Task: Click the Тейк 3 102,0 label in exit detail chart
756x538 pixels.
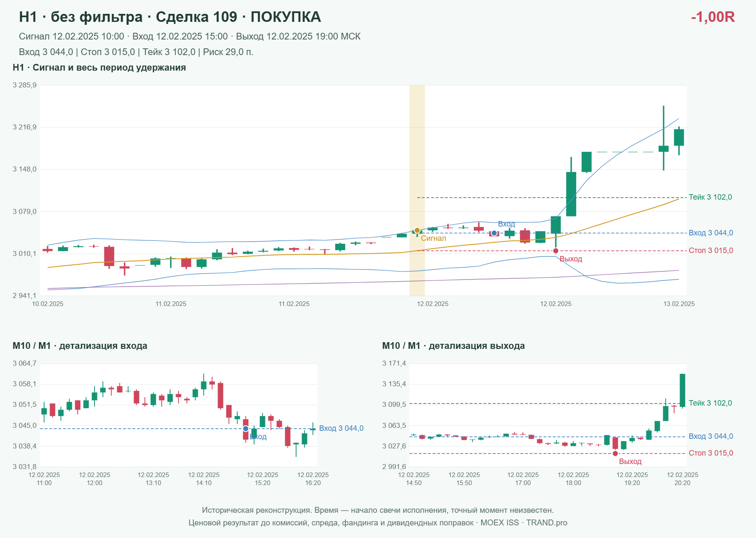Action: click(710, 403)
